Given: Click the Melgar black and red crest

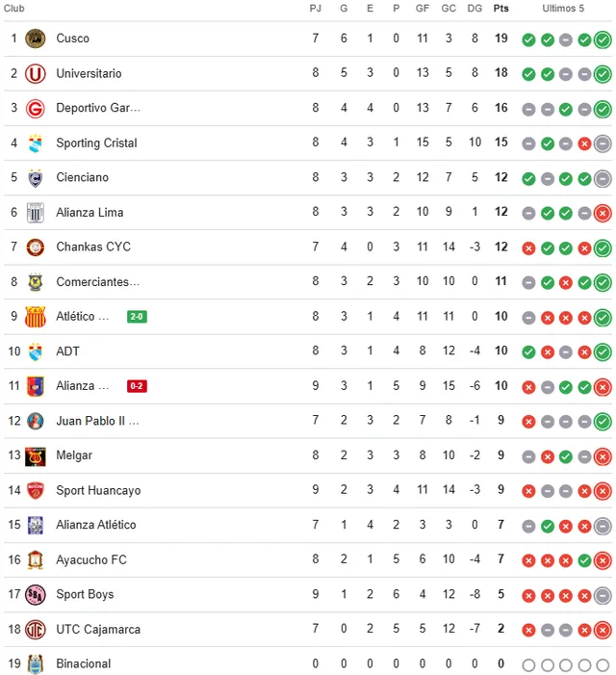Looking at the screenshot, I should point(36,456).
